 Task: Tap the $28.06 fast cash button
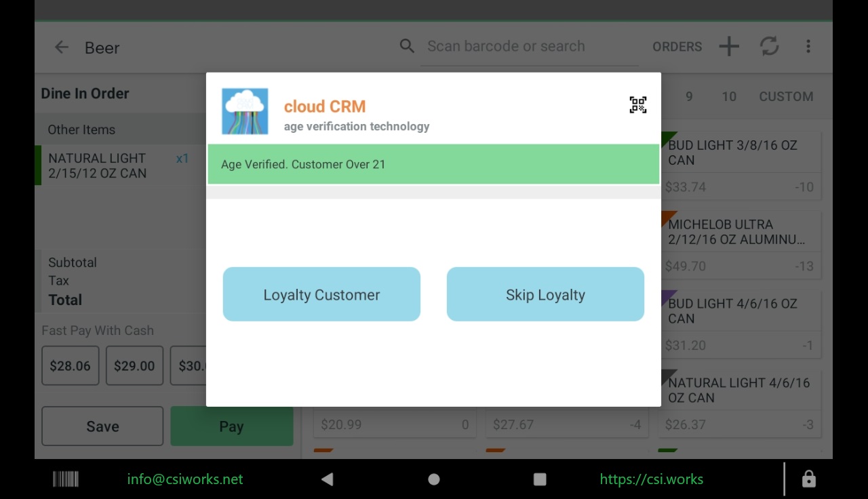(71, 365)
